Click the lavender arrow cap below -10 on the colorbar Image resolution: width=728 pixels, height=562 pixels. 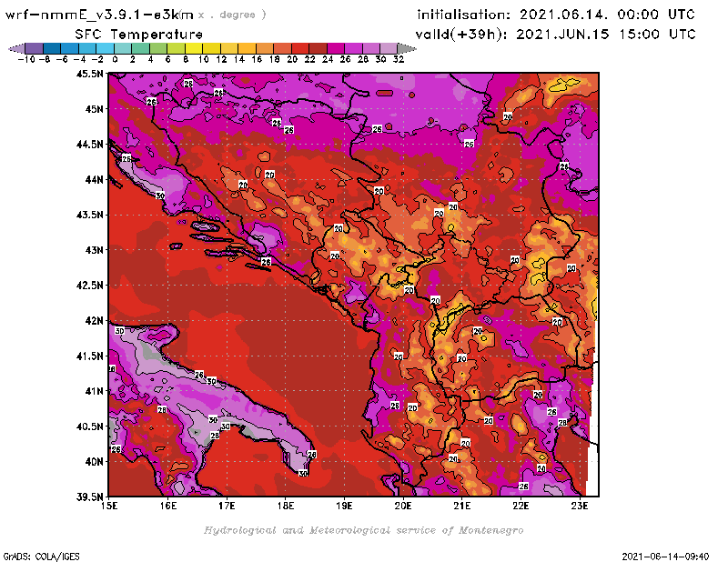point(16,48)
